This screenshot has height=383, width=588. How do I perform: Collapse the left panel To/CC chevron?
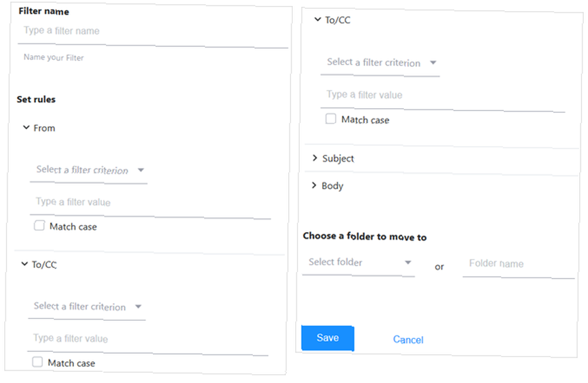24,264
